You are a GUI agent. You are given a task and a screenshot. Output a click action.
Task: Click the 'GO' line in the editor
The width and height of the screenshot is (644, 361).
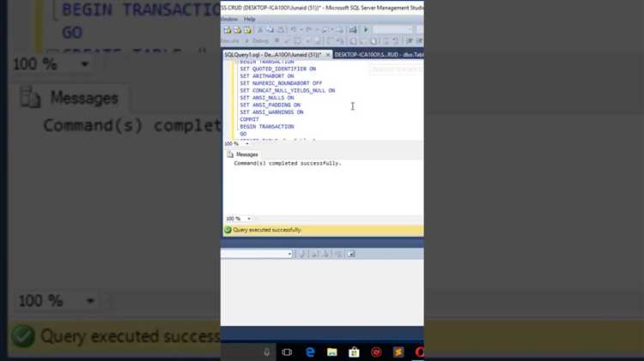pos(243,134)
